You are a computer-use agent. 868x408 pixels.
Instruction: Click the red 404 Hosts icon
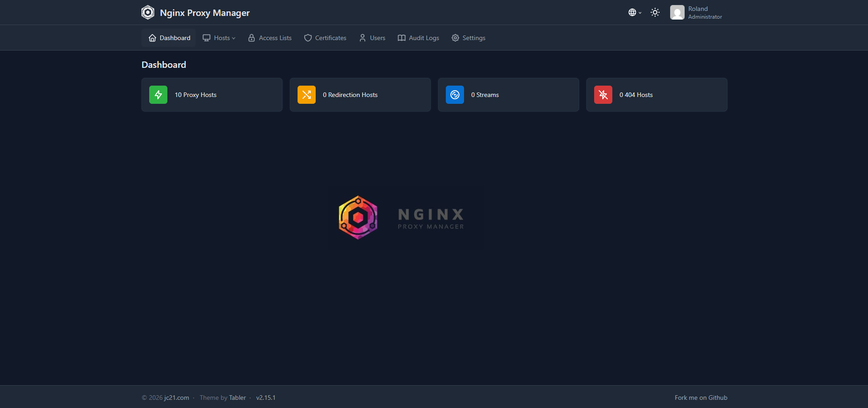click(603, 95)
